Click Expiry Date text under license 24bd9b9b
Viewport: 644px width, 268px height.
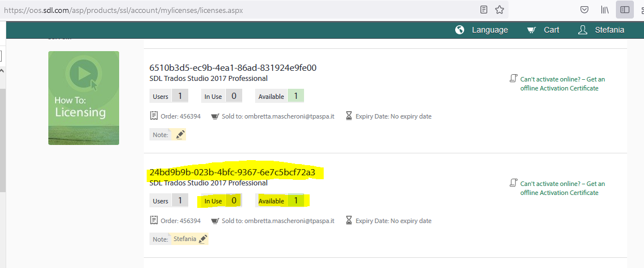tap(393, 221)
